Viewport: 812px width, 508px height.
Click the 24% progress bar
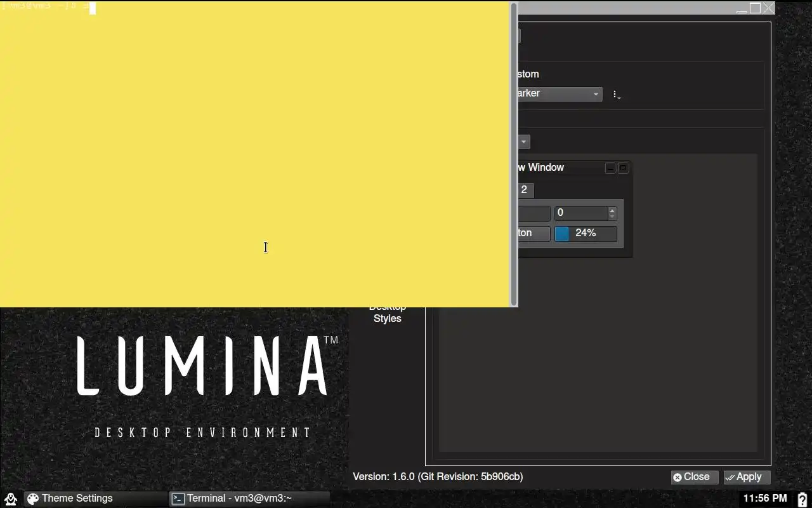coord(586,234)
